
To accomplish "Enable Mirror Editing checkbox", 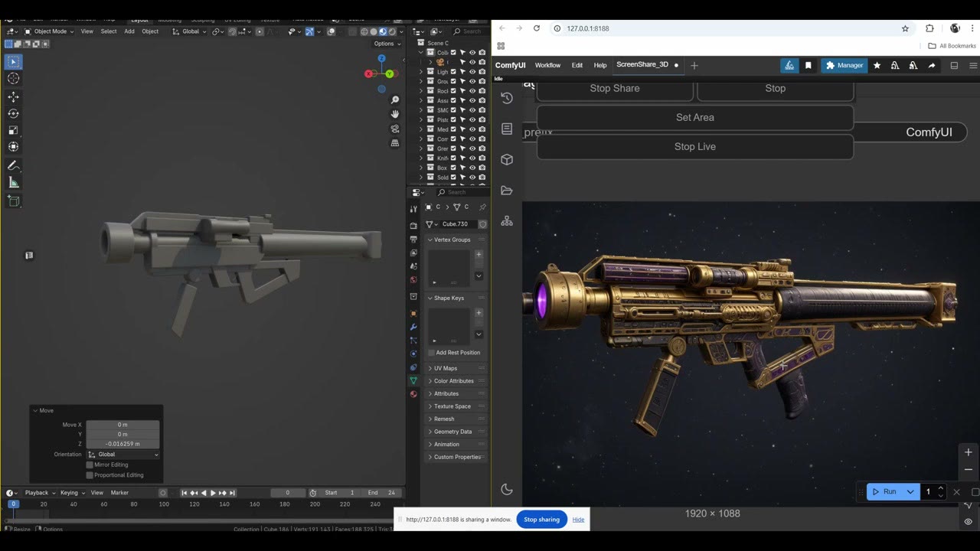I will (90, 465).
